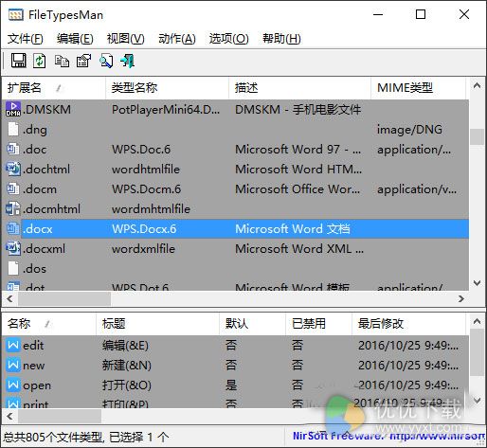Click the .DMSKM PotPlayer file icon
This screenshot has width=487, height=448.
[x=13, y=109]
